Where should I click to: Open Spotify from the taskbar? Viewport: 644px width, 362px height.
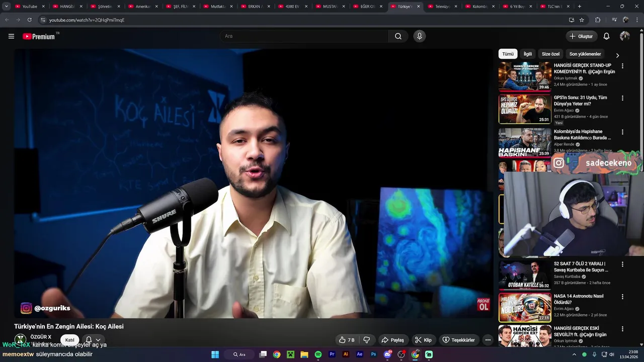pyautogui.click(x=318, y=354)
